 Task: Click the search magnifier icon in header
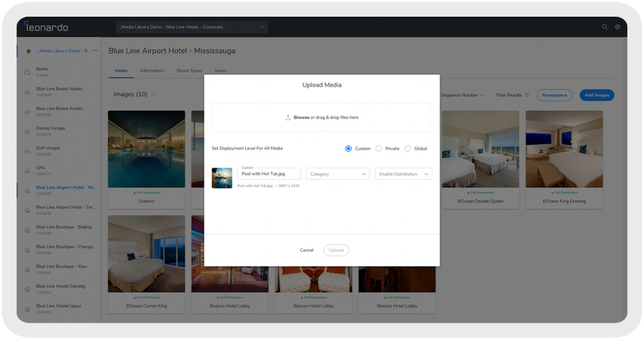(605, 26)
